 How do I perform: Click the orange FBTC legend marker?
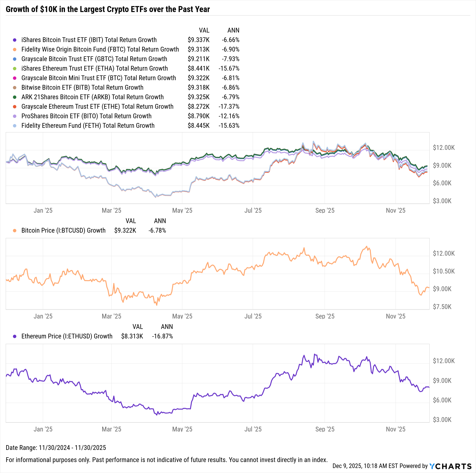coord(15,50)
